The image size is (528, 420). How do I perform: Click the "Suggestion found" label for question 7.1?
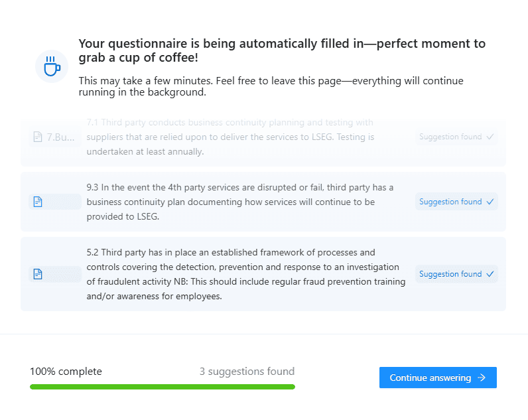click(x=450, y=137)
